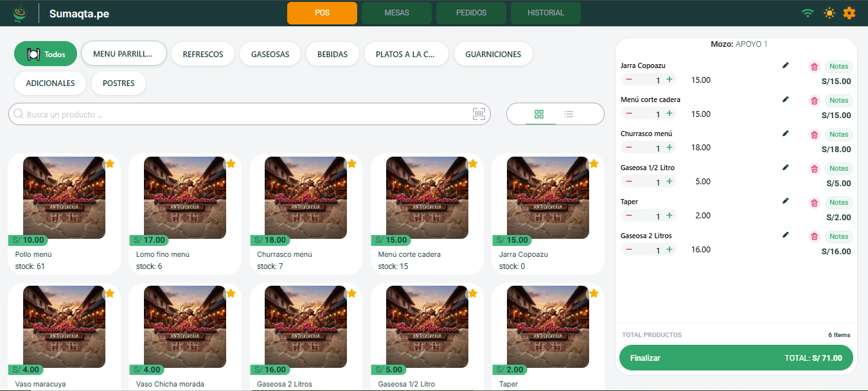Screen dimensions: 868x391
Task: Go to the HISTORIAL tab
Action: coord(545,13)
